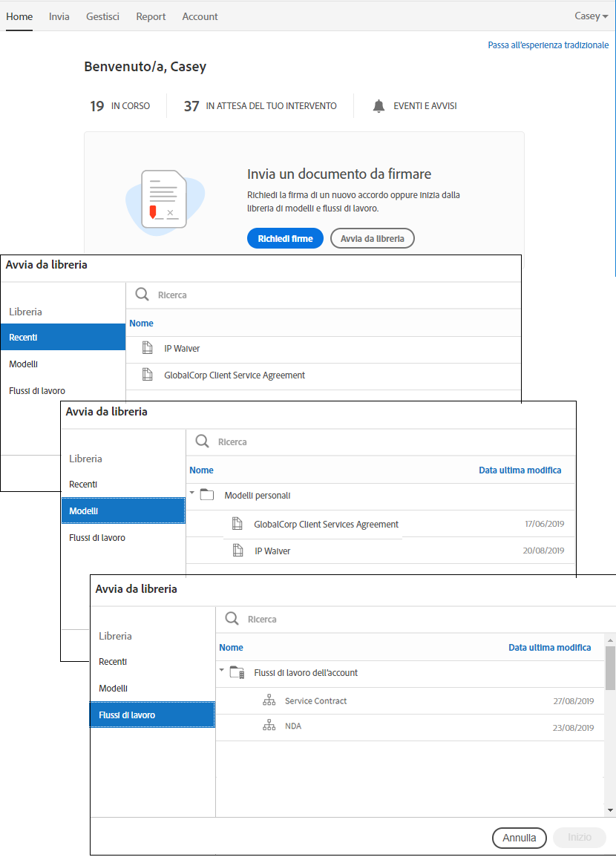Image resolution: width=616 pixels, height=857 pixels.
Task: Collapse the Modelli personali folder triangle
Action: pos(192,493)
